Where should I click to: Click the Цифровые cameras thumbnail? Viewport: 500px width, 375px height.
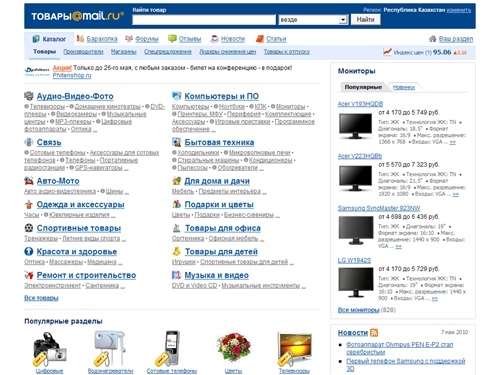click(50, 349)
